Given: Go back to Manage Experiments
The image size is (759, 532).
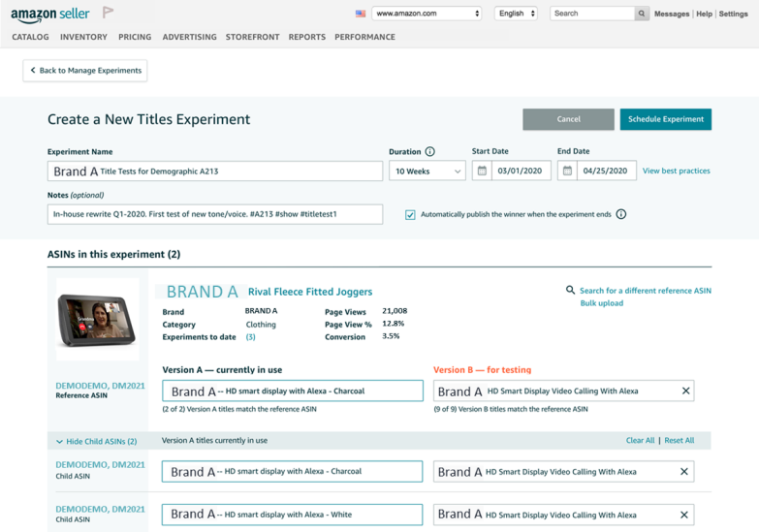Looking at the screenshot, I should (x=85, y=71).
